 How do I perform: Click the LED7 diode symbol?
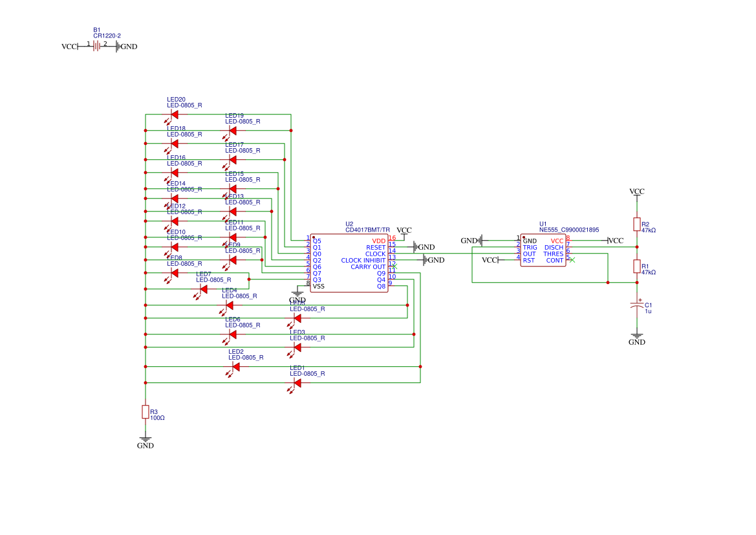(203, 289)
